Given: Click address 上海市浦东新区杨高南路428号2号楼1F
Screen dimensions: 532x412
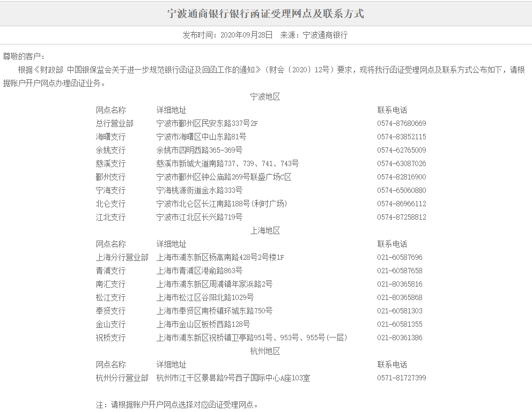Looking at the screenshot, I should (220, 258).
